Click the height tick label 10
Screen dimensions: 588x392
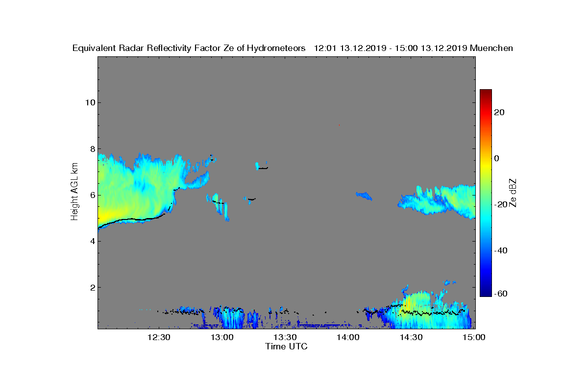[x=89, y=102]
